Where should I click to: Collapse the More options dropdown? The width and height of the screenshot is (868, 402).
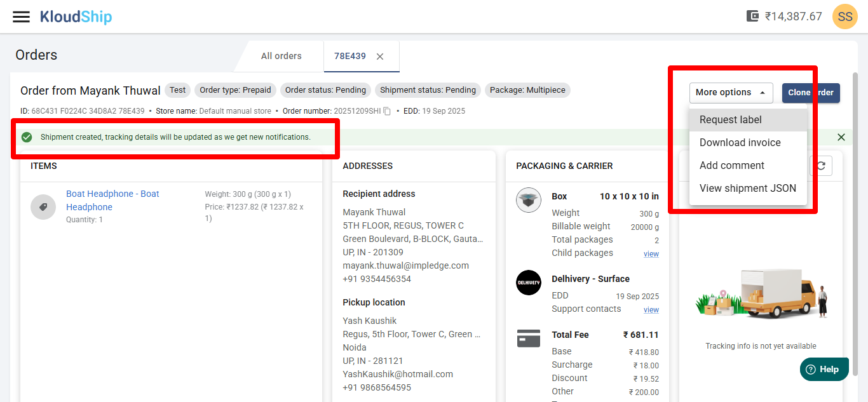pos(731,93)
